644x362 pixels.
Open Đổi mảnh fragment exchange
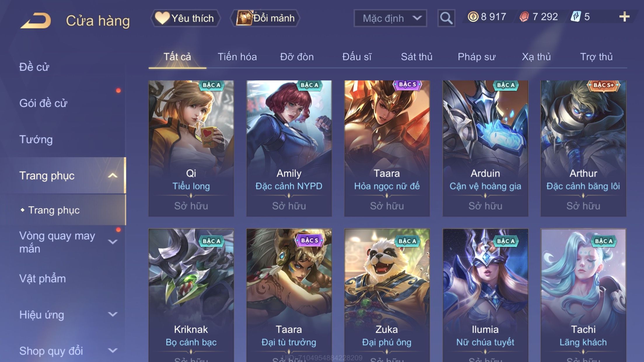(x=265, y=18)
